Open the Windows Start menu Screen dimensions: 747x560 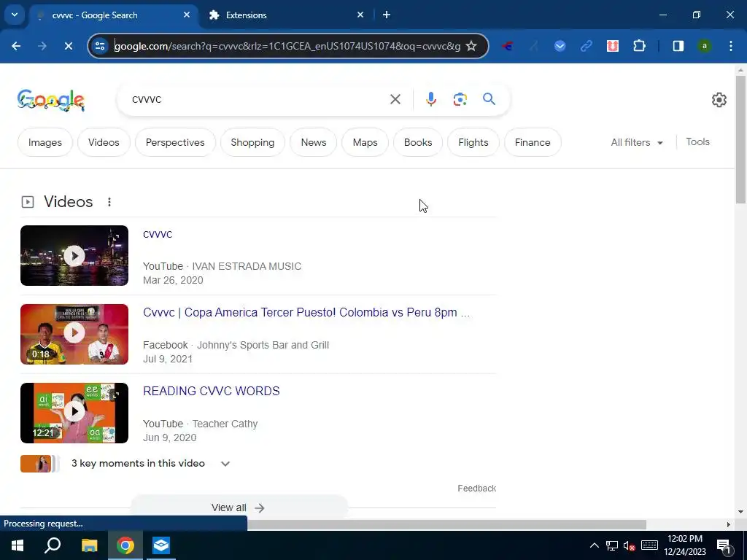point(18,545)
